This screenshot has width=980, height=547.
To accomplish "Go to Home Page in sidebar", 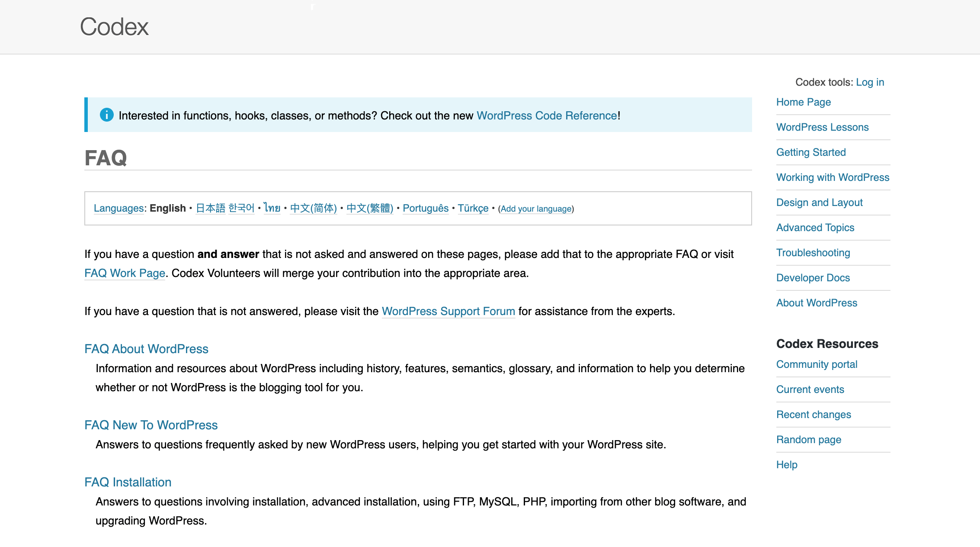I will coord(803,102).
